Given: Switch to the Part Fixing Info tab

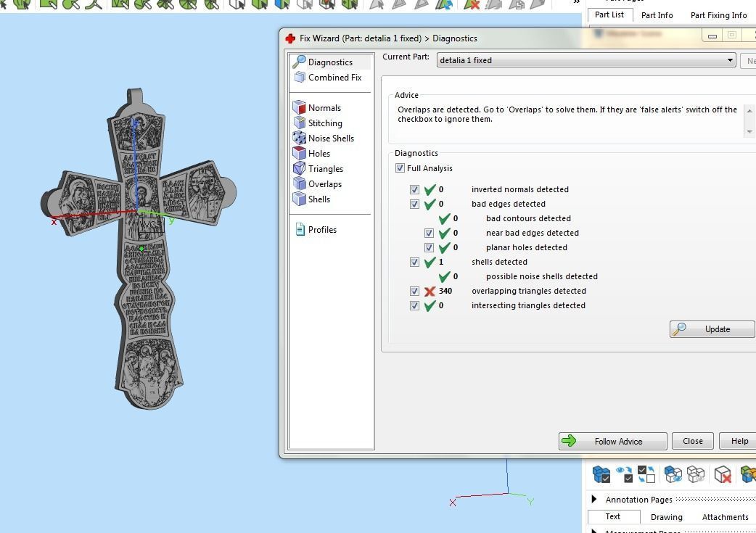Looking at the screenshot, I should coord(718,15).
